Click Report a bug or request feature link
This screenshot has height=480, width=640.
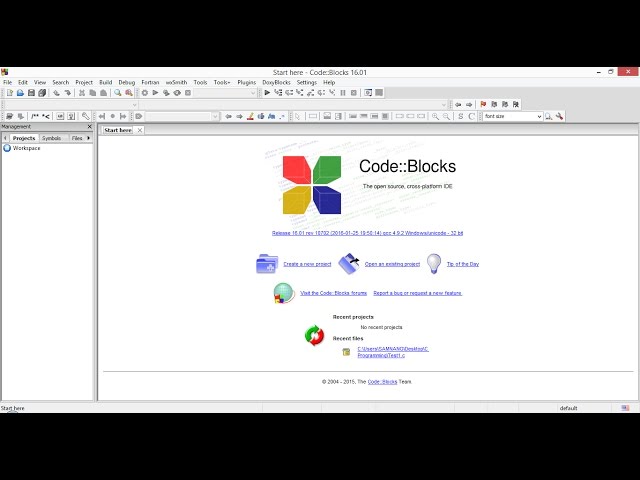pos(418,293)
